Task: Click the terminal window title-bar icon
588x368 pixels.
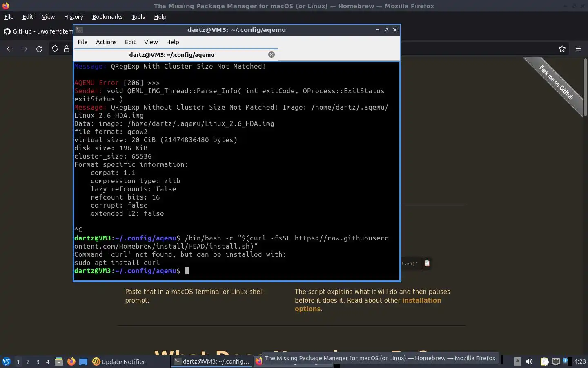Action: tap(79, 29)
